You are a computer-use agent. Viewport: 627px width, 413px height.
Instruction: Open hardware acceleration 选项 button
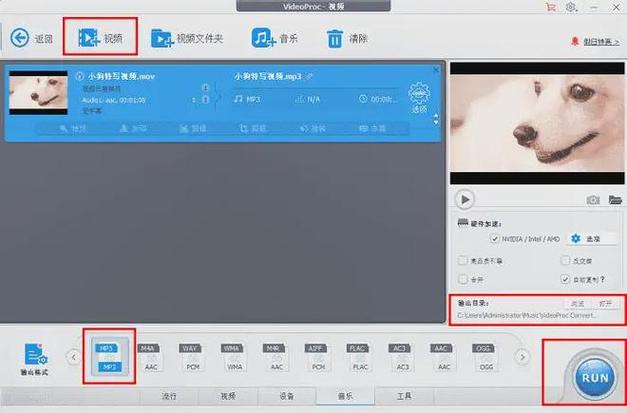591,239
